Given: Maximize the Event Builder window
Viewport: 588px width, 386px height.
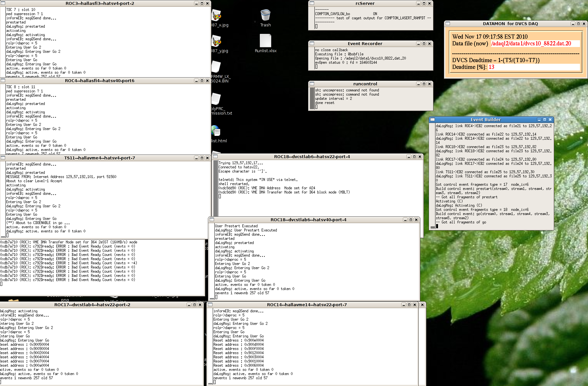Looking at the screenshot, I should [545, 119].
